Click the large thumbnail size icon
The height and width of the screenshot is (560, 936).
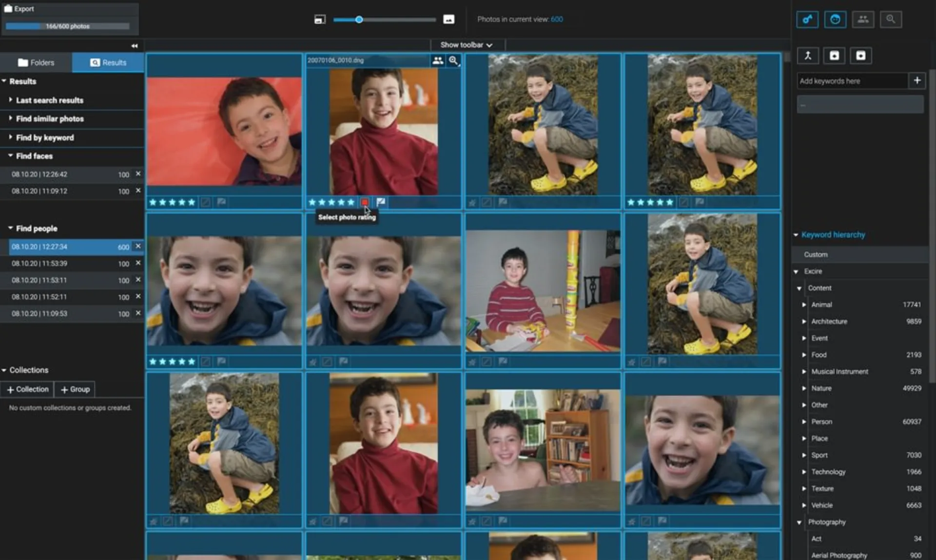pos(448,19)
